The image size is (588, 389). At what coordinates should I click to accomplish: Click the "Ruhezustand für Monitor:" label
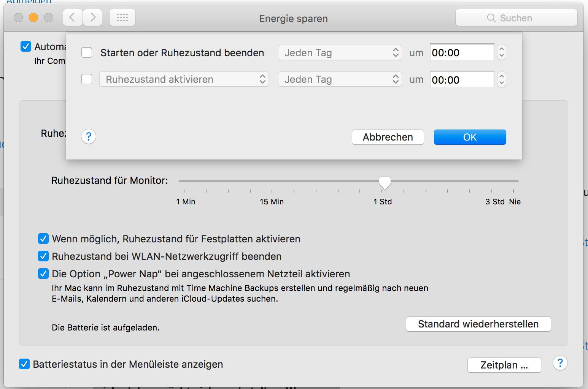point(110,180)
